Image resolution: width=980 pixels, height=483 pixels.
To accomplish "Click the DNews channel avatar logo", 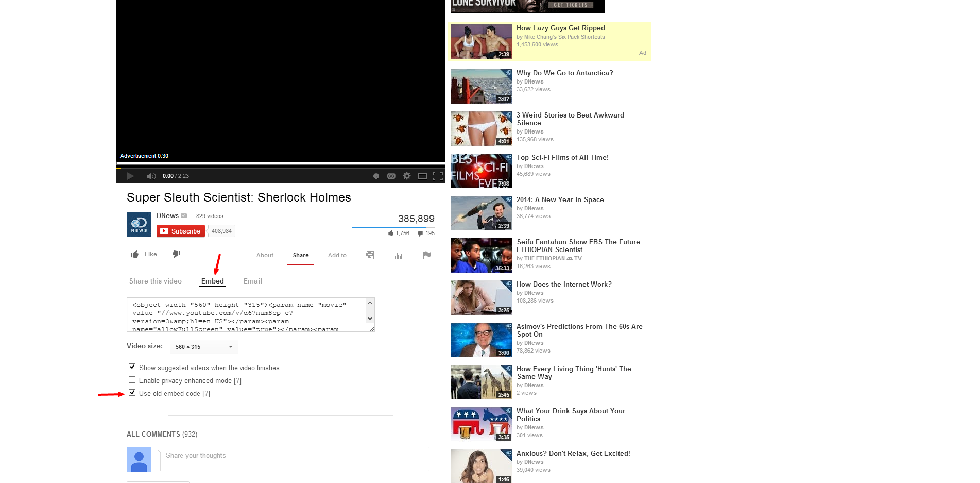I will [139, 225].
